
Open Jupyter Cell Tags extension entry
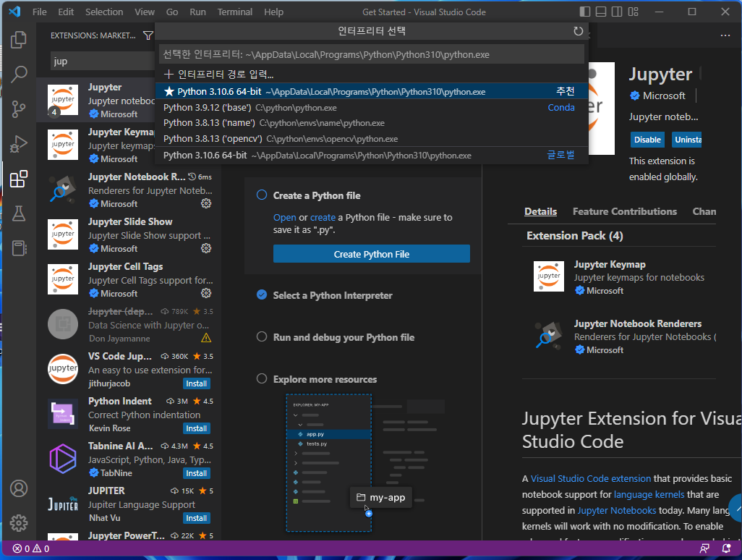pos(129,280)
